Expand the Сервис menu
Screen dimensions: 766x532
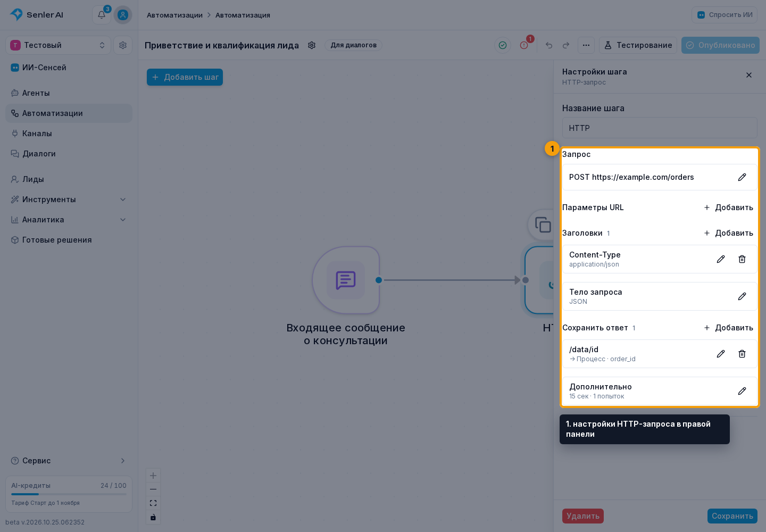pyautogui.click(x=69, y=461)
